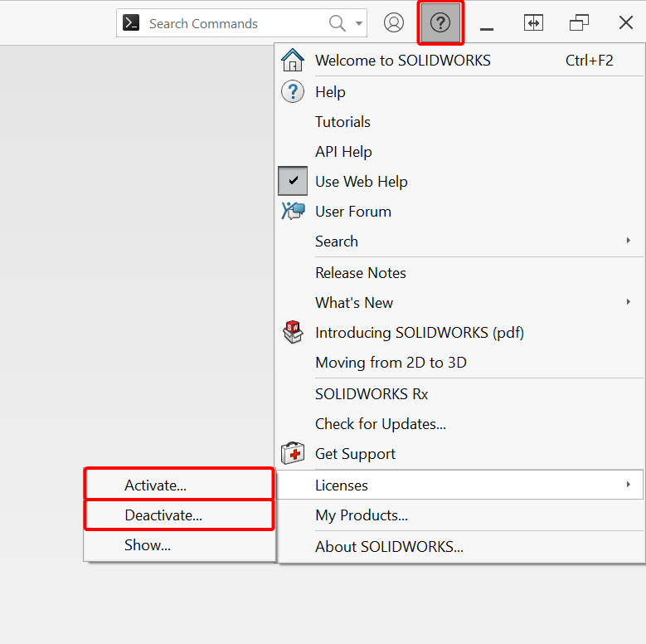646x644 pixels.
Task: Select Activate... in Licenses submenu
Action: point(179,485)
